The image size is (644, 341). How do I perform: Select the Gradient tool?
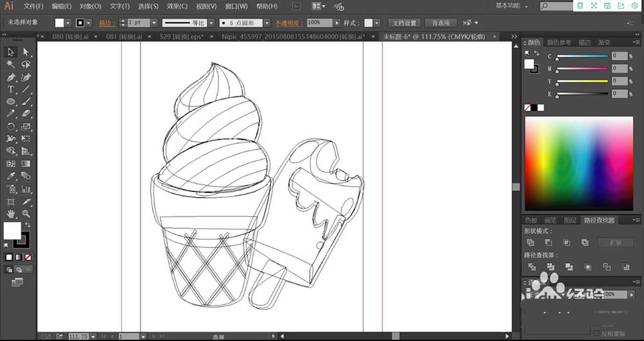coord(26,164)
